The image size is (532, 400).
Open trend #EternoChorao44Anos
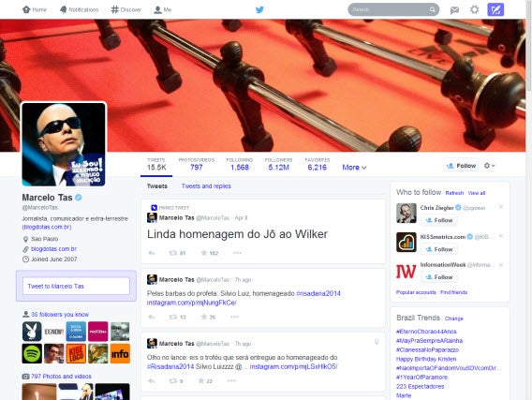426,332
